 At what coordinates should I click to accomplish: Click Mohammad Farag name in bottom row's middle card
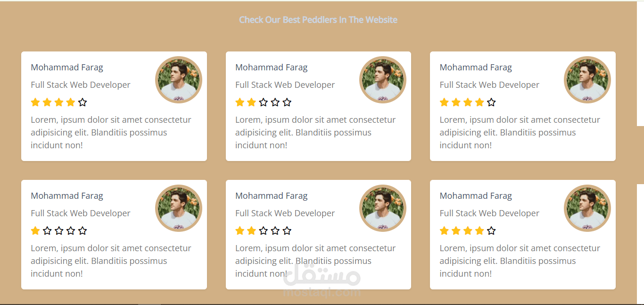(272, 196)
